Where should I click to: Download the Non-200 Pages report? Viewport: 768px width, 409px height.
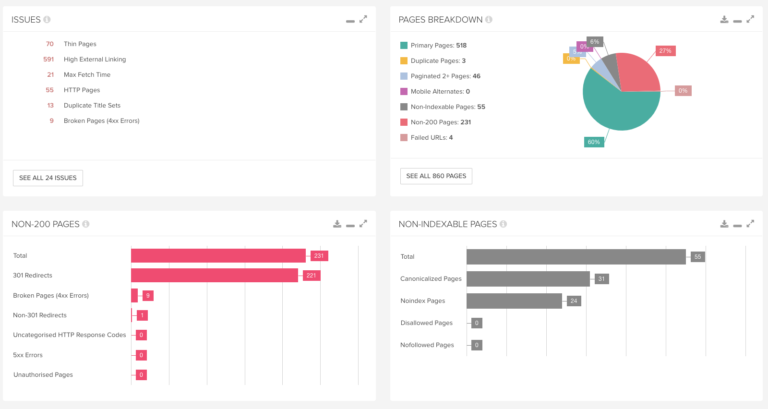coord(337,224)
